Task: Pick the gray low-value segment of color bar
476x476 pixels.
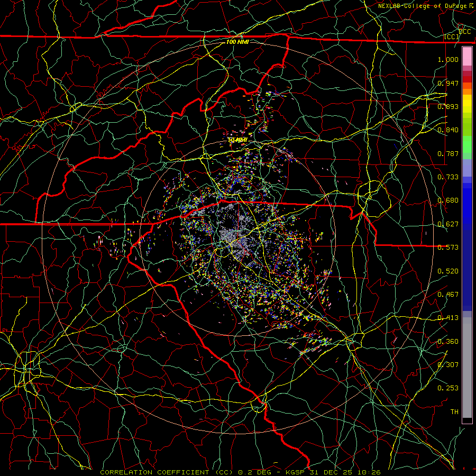Action: [x=467, y=368]
